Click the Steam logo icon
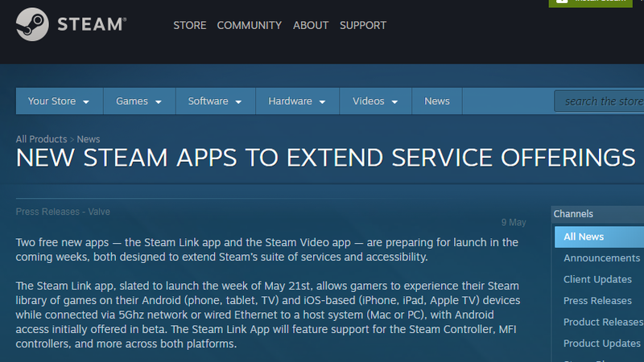This screenshot has width=644, height=362. click(x=32, y=24)
